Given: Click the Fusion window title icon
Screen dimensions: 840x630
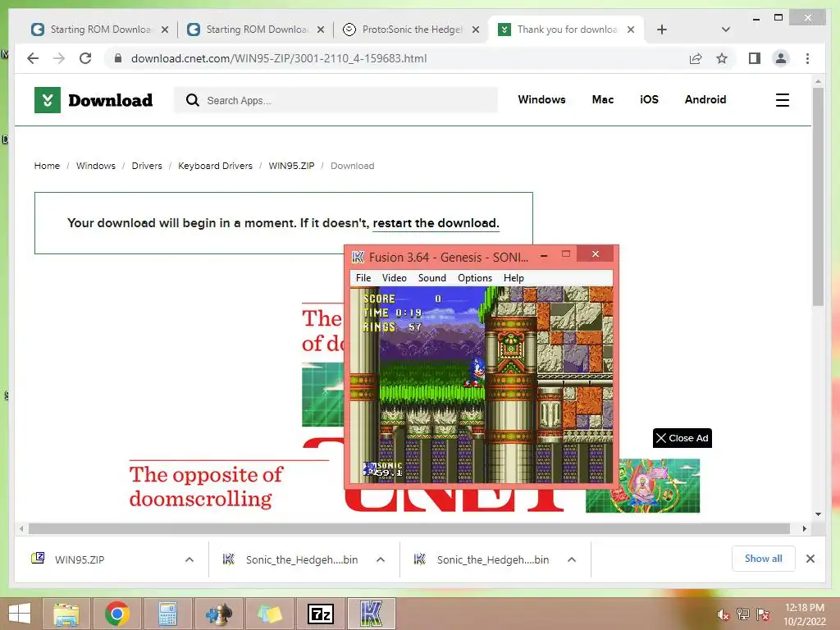Looking at the screenshot, I should click(358, 257).
